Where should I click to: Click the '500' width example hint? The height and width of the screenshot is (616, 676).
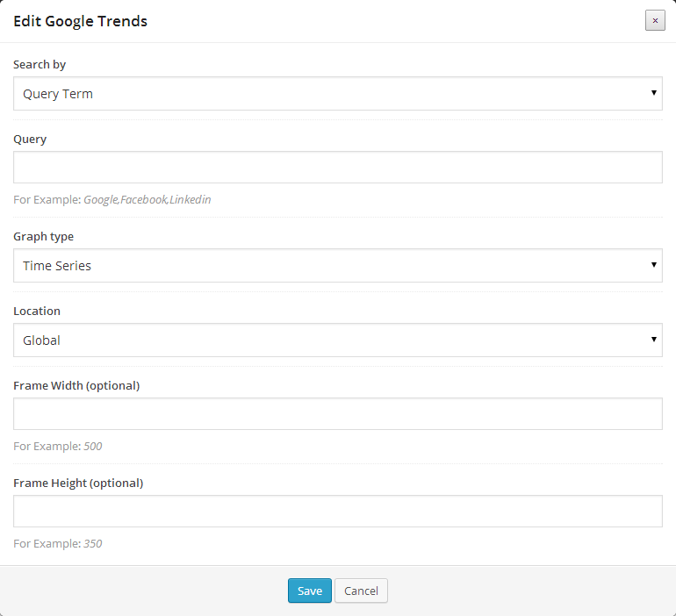[92, 447]
